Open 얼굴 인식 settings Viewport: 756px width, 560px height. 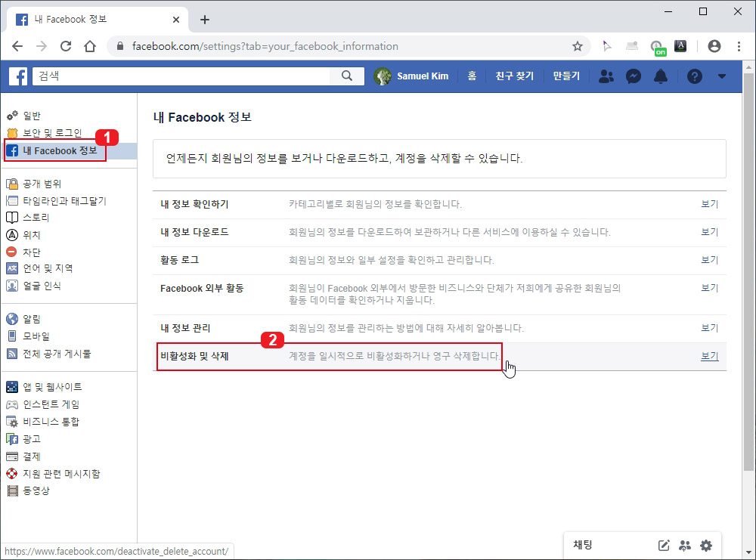42,286
